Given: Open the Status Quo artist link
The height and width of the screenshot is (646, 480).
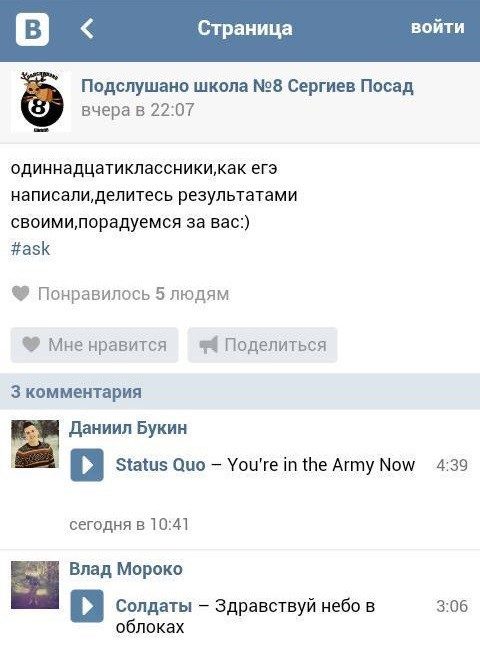Looking at the screenshot, I should (160, 465).
